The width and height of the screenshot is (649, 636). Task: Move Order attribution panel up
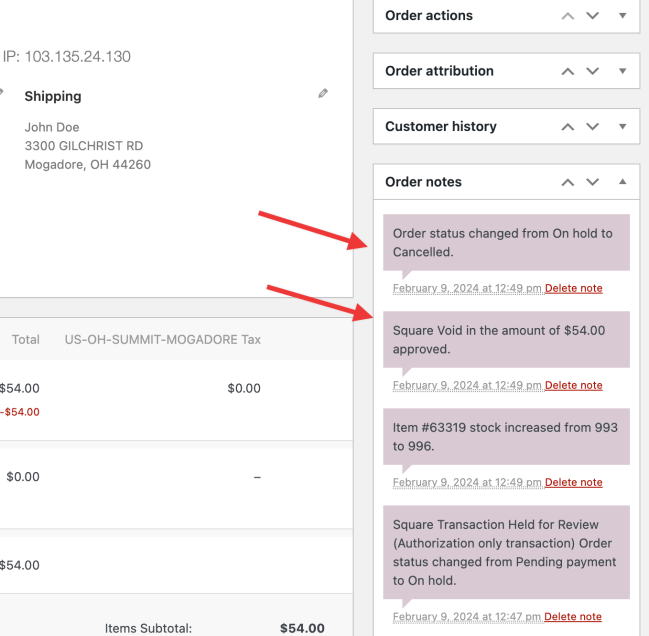coord(568,72)
